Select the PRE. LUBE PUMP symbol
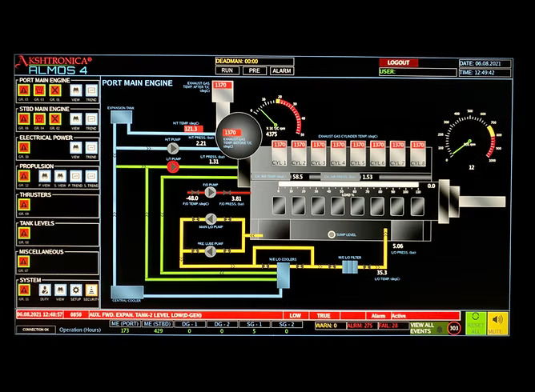 (211, 251)
